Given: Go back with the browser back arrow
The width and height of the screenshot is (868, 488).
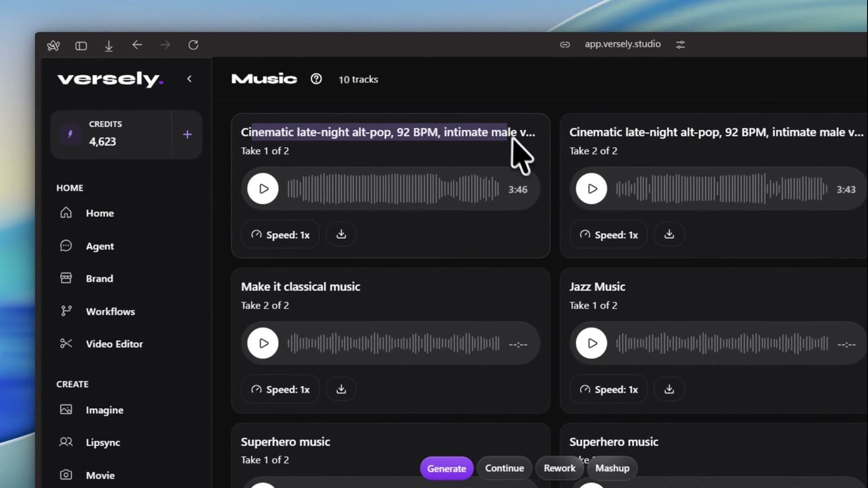Looking at the screenshot, I should [x=137, y=45].
